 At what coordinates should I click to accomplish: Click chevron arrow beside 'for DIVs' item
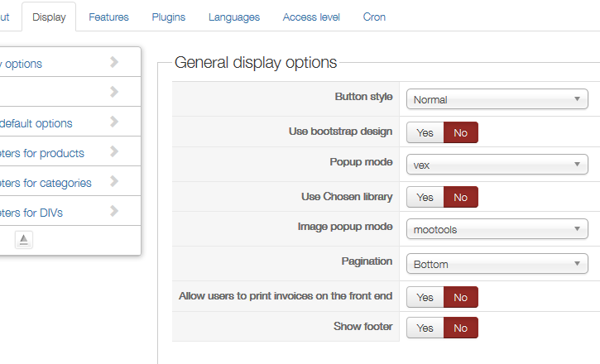pos(114,212)
